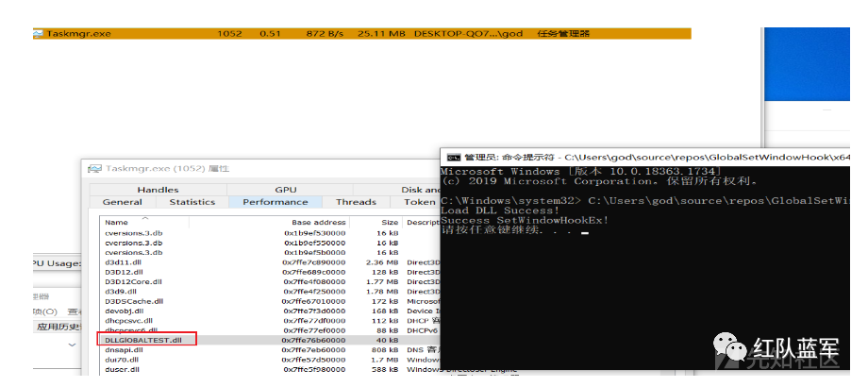868x387 pixels.
Task: Select the Performance tab
Action: click(275, 202)
